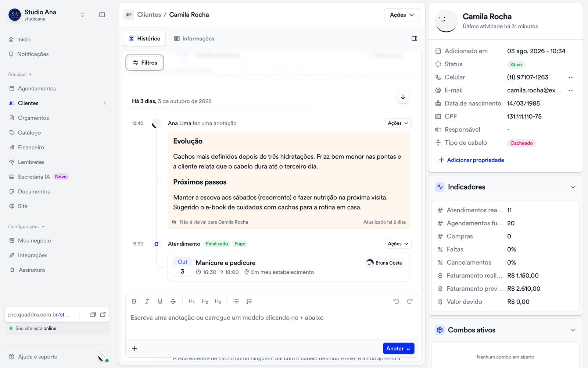Toggle the left sidebar collapse icon

point(102,15)
